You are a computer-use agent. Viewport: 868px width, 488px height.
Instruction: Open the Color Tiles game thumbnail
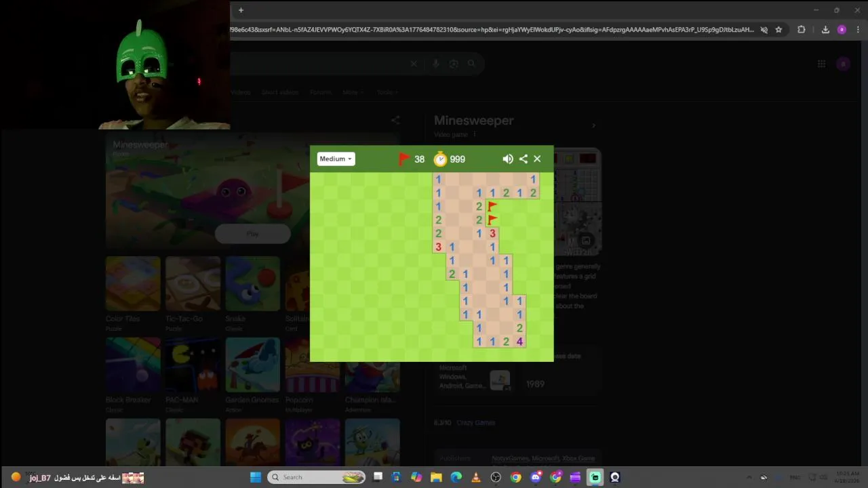(133, 283)
